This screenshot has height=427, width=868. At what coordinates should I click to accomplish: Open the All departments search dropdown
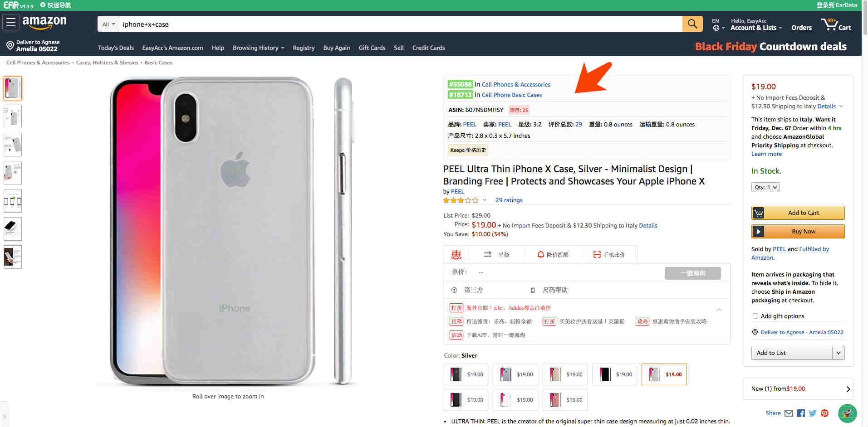click(108, 24)
